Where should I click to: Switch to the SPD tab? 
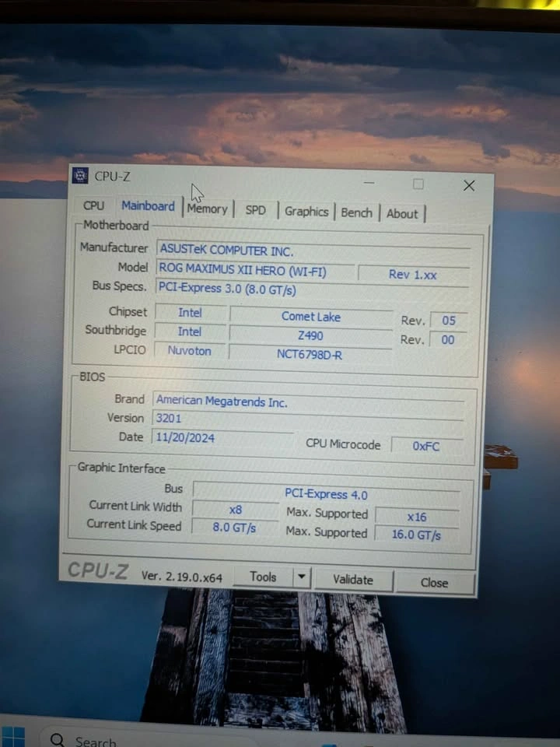256,210
